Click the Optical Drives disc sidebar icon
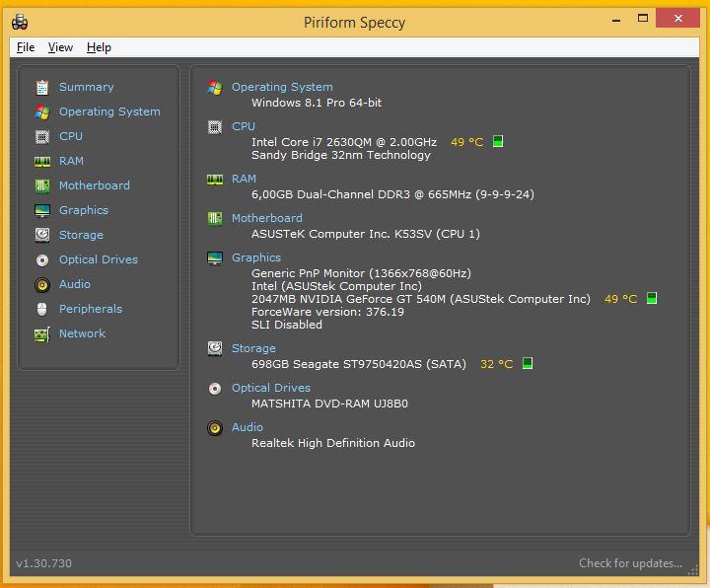 tap(42, 260)
